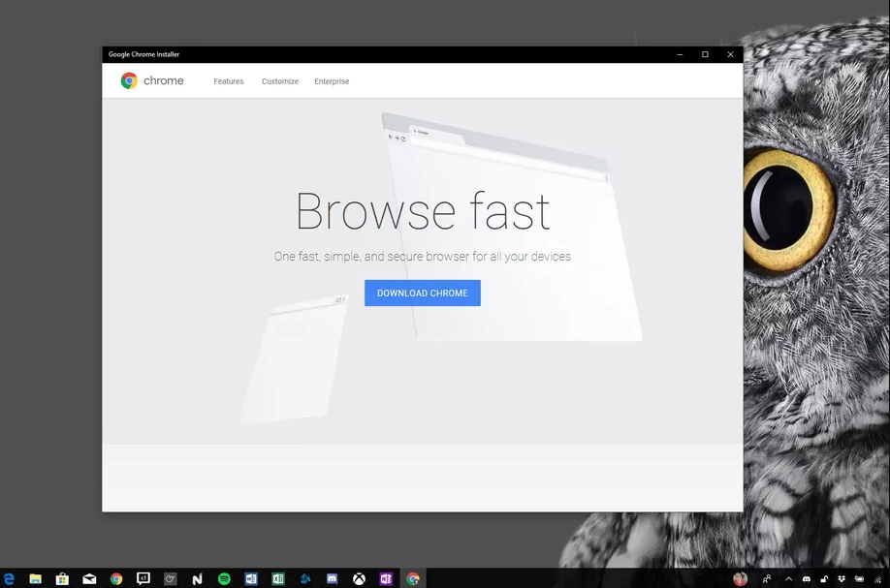
Task: Click the Dropbox tray icon
Action: tap(842, 579)
